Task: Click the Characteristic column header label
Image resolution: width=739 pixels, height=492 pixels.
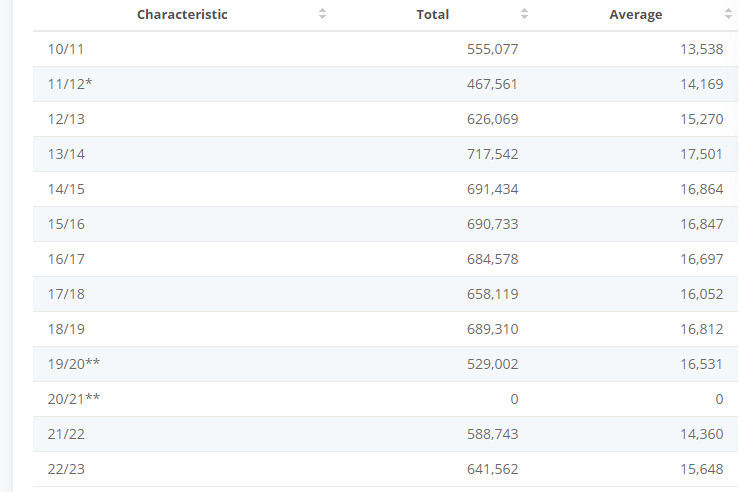Action: (x=182, y=15)
